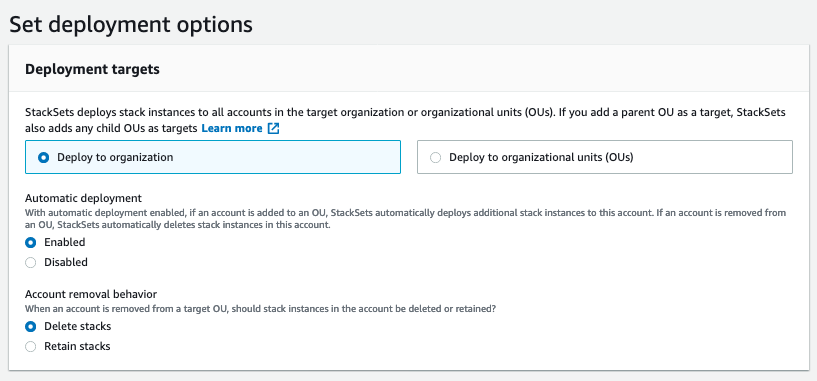Screen dimensions: 817x381
Task: Select Delete stacks removal behavior
Action: point(31,327)
